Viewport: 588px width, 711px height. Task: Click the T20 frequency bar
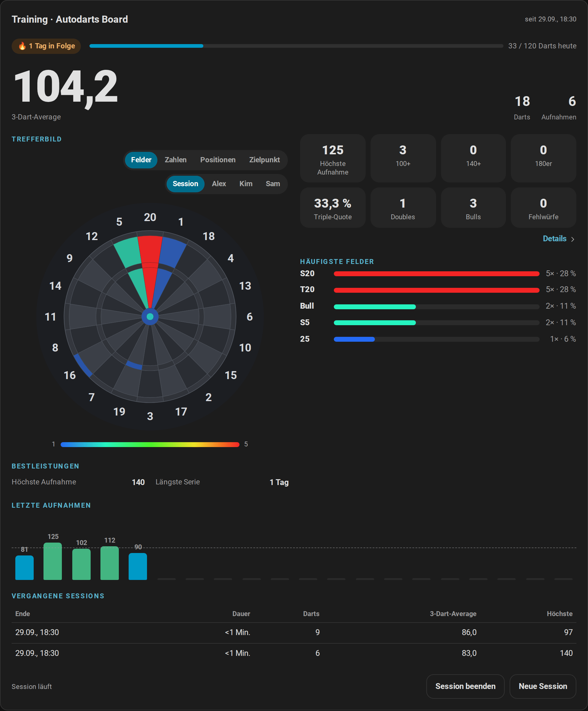(x=436, y=290)
